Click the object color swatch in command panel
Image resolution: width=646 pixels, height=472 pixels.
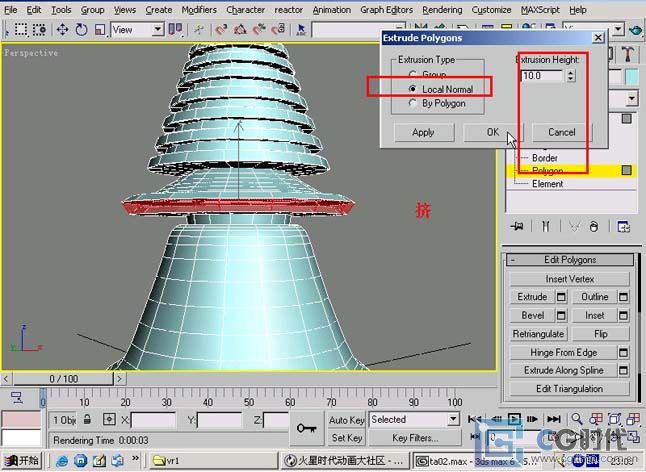[631, 77]
